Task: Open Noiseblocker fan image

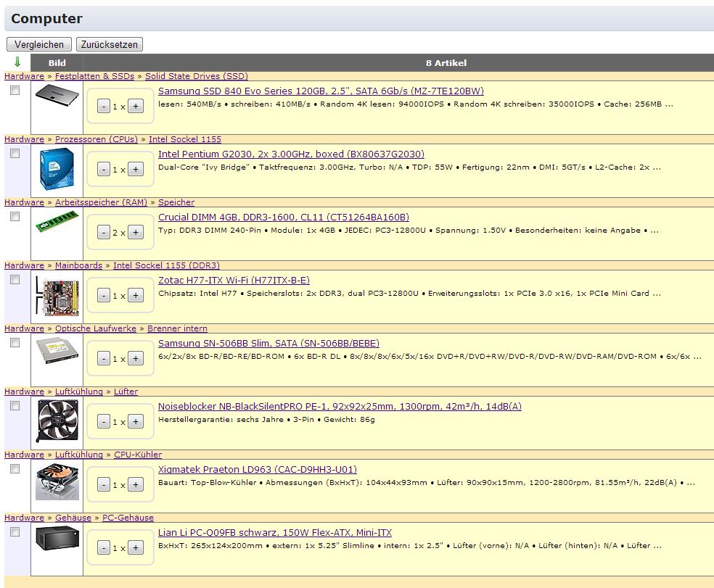Action: click(57, 421)
